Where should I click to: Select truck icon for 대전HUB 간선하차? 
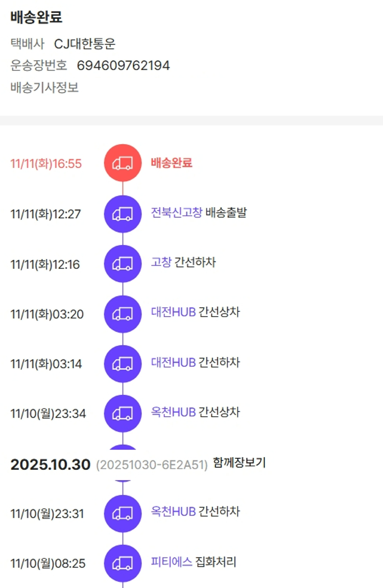click(x=123, y=364)
